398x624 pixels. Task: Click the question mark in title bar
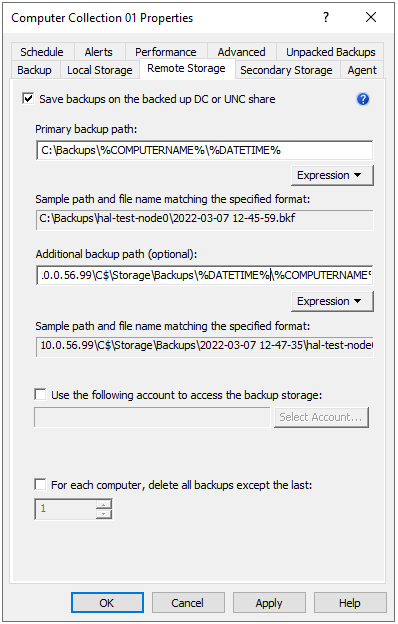pyautogui.click(x=326, y=18)
